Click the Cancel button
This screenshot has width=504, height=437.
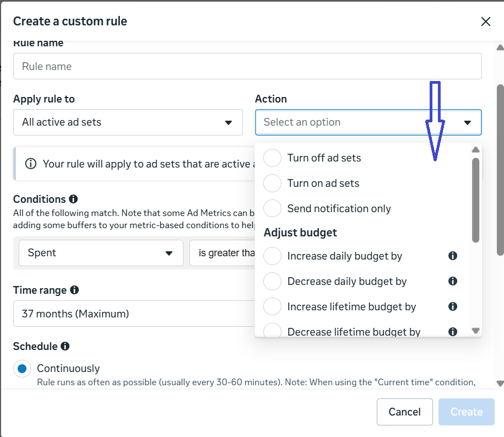(404, 412)
